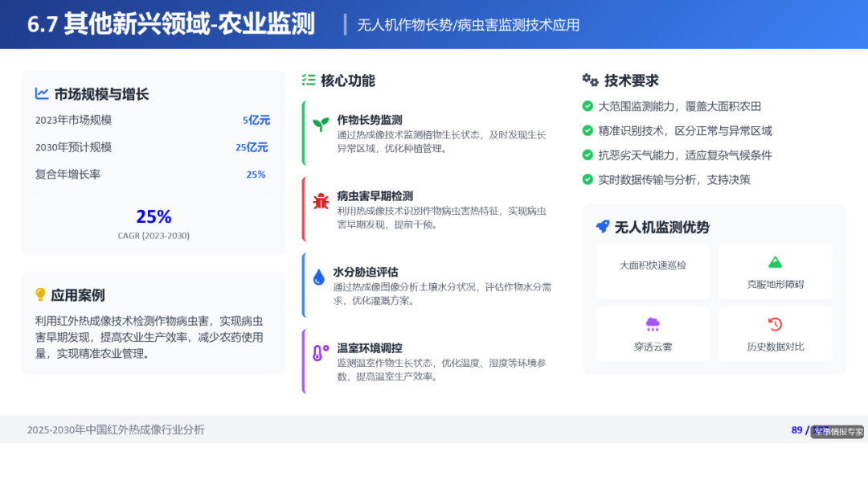
Task: Click the line chart icon beside 市场规模与增长
Action: tap(42, 94)
